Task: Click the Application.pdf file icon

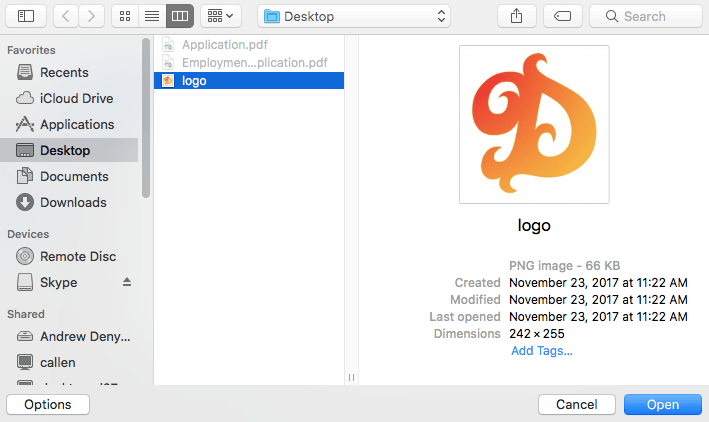Action: (168, 45)
